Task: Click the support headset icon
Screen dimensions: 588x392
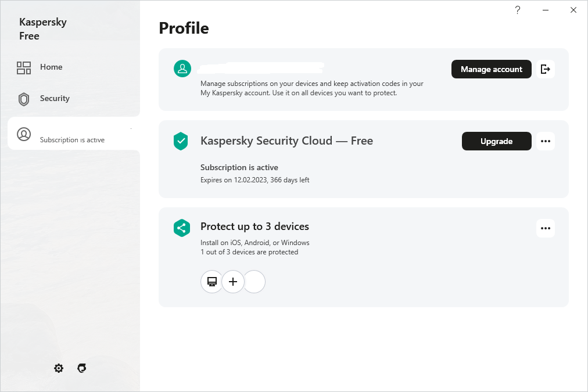Action: click(82, 368)
